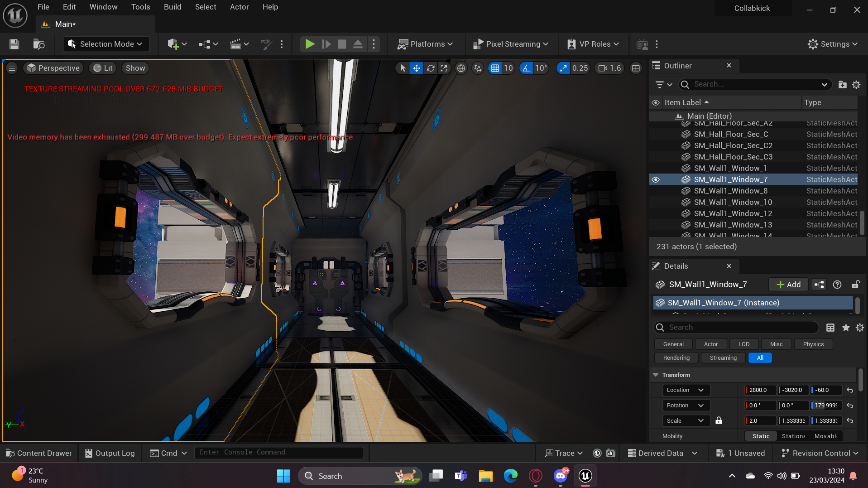Screen dimensions: 868x488
Task: Click the 1 Unsaved button
Action: pos(740,453)
